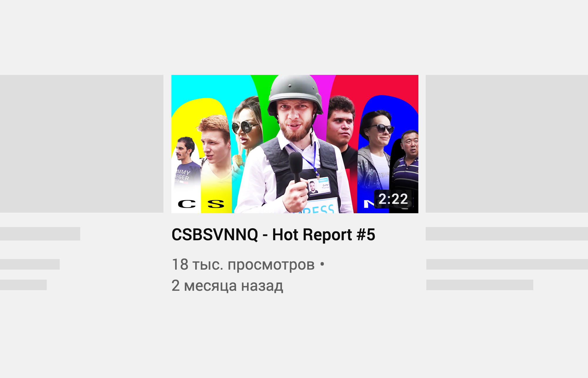Select the grey placeholder thumbnail on the right
The width and height of the screenshot is (588, 378).
tap(507, 144)
